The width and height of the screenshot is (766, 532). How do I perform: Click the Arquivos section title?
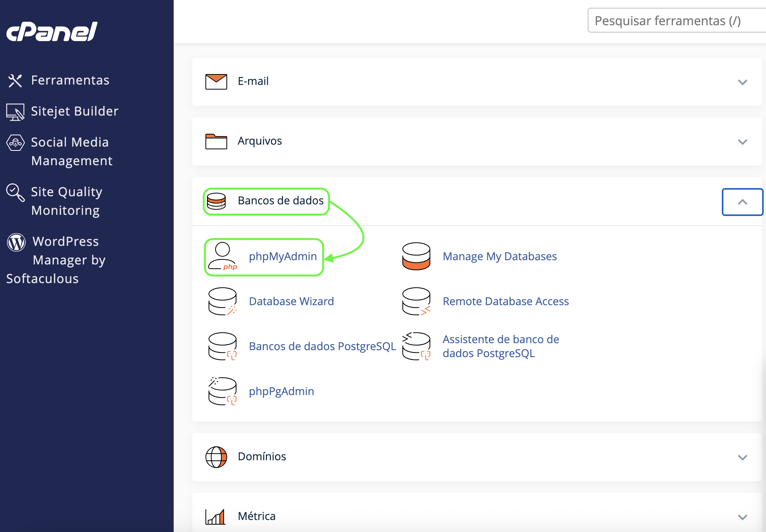260,141
